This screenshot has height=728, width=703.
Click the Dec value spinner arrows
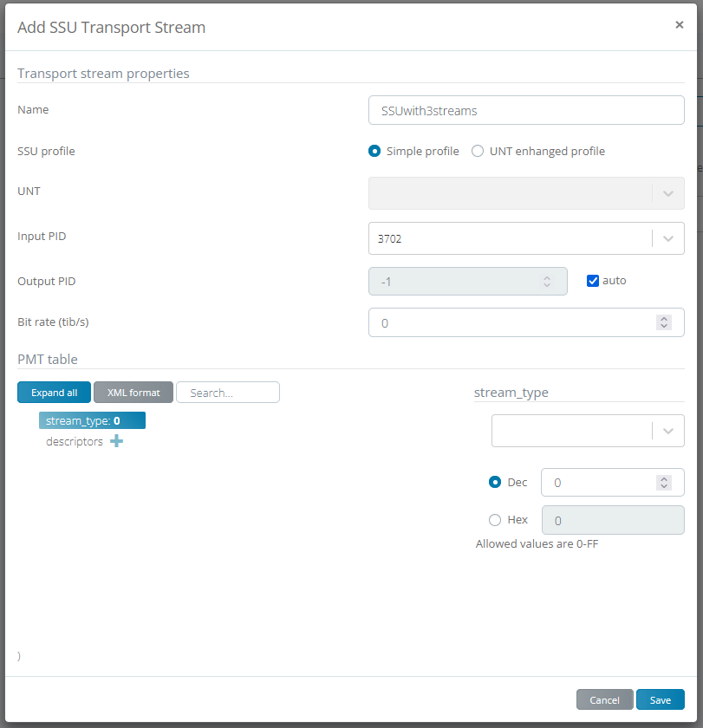[x=664, y=483]
